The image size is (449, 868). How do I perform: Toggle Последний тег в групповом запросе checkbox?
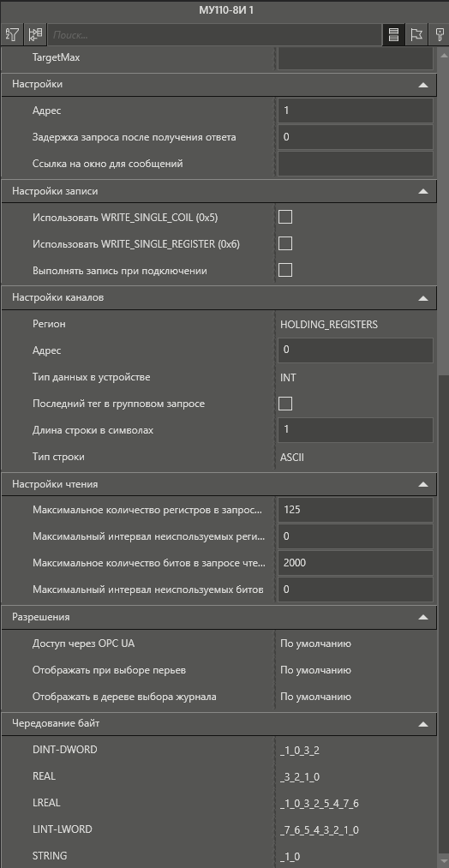pyautogui.click(x=285, y=404)
